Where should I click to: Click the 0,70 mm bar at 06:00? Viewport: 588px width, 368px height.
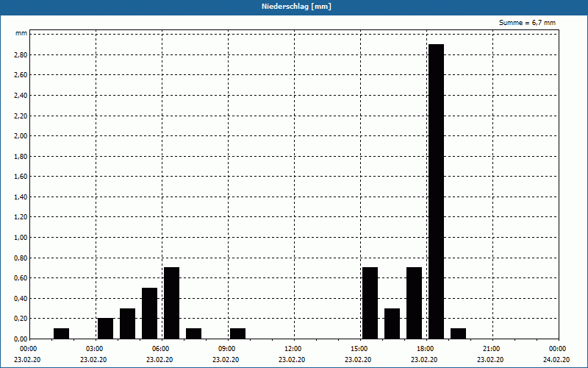[x=172, y=303]
